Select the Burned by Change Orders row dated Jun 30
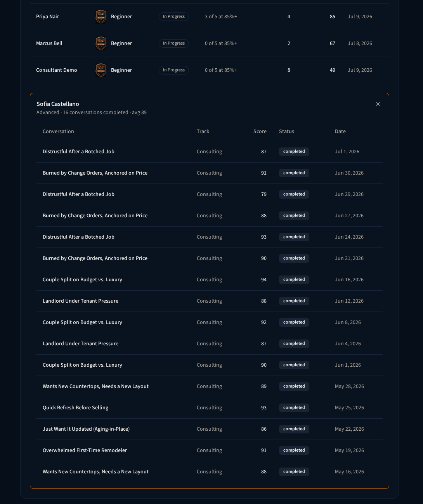423x504 pixels. point(210,173)
